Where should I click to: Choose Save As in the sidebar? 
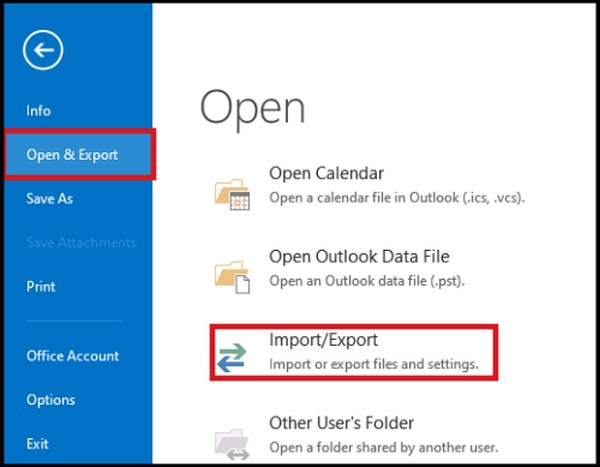pyautogui.click(x=49, y=199)
